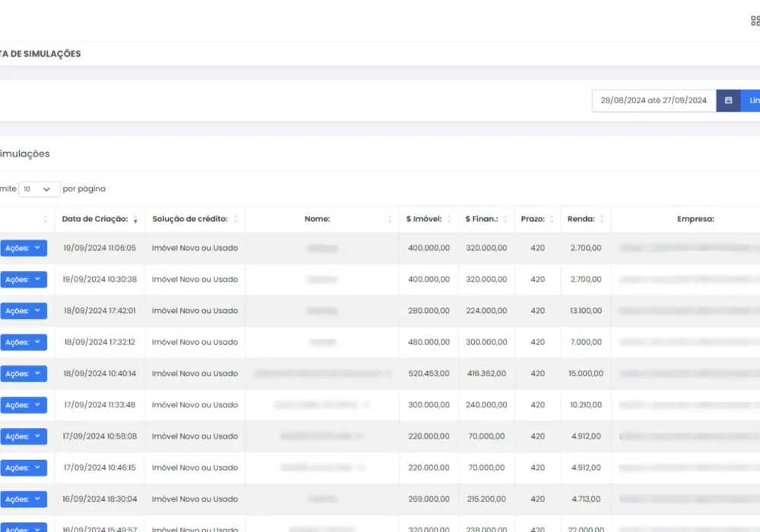Click the date range field 28/08/2024 até 27/09/2024
Viewport: 760px width, 532px height.
654,100
